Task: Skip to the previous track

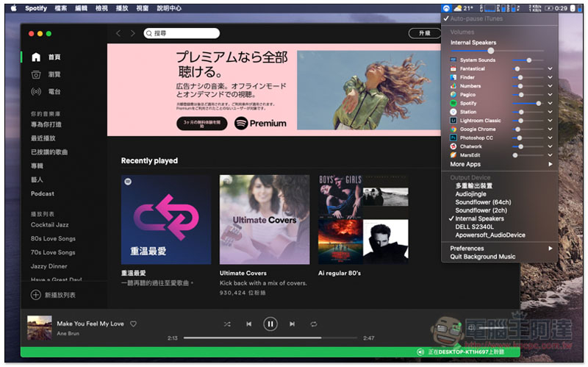Action: [249, 324]
